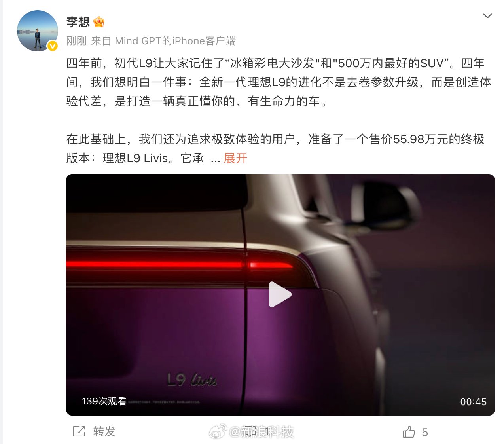Open the post options chevron menu
504x444 pixels.
coord(487,16)
